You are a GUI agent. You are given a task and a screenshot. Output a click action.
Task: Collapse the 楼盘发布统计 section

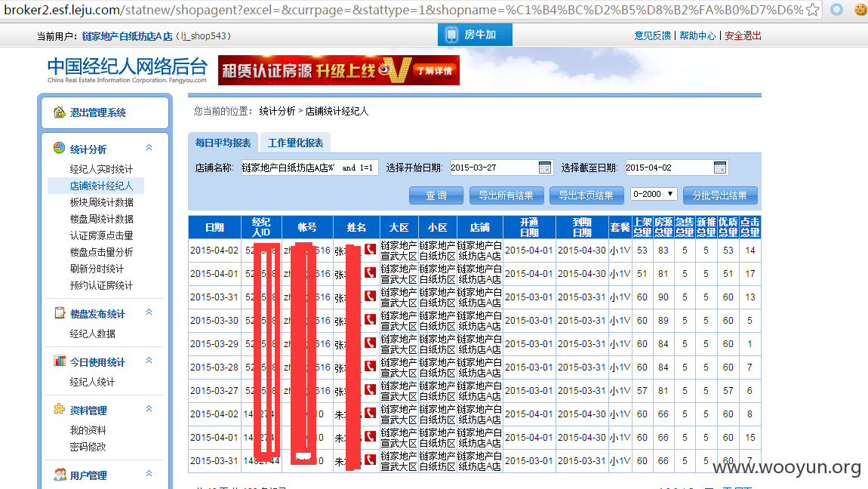click(149, 312)
